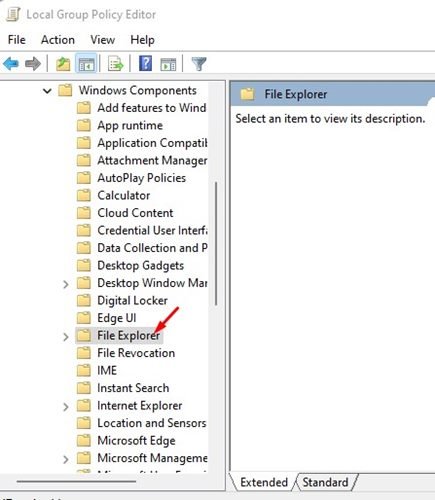This screenshot has height=500, width=435.
Task: Select Desktop Gadgets tree item
Action: (x=140, y=266)
